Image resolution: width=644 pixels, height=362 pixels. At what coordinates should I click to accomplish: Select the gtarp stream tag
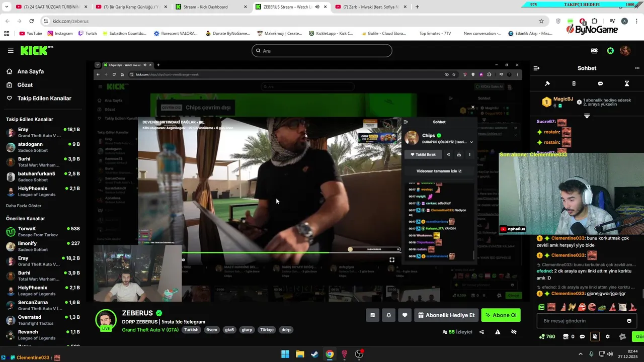(247, 330)
